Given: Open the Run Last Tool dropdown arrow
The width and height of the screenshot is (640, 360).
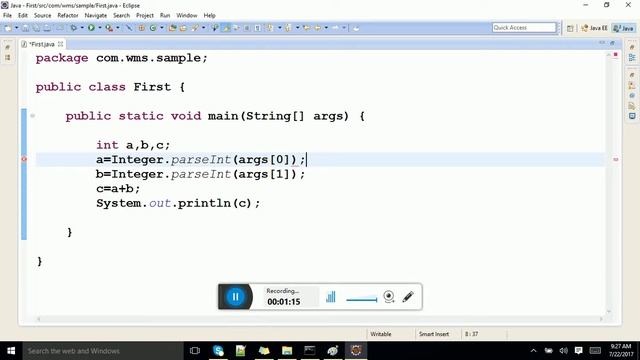Looking at the screenshot, I should 118,28.
